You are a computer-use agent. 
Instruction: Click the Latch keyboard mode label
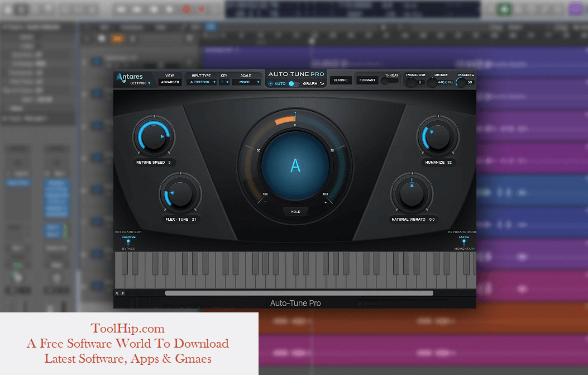(x=464, y=237)
